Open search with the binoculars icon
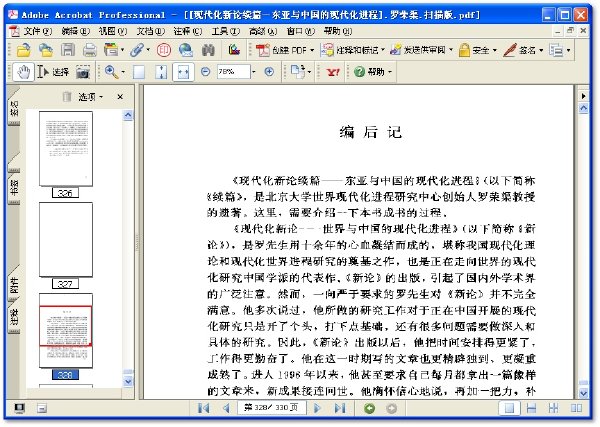This screenshot has width=600, height=427. [208, 50]
